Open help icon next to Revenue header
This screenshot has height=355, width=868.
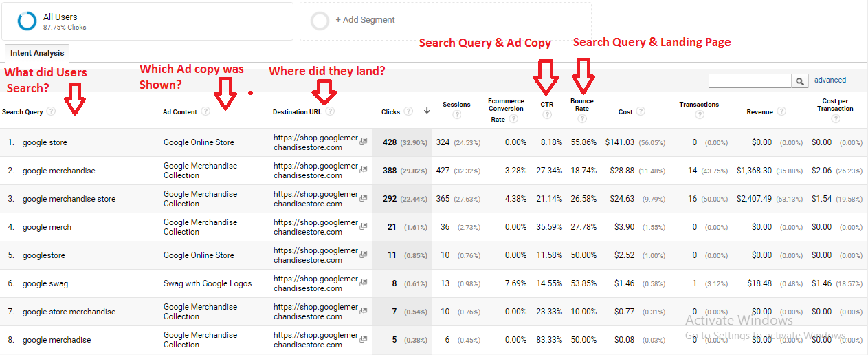781,111
